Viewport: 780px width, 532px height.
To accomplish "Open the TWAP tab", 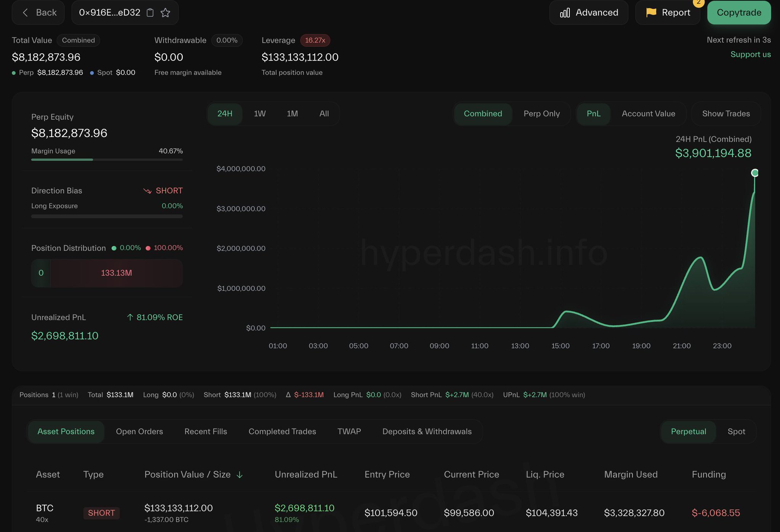I will (x=349, y=432).
